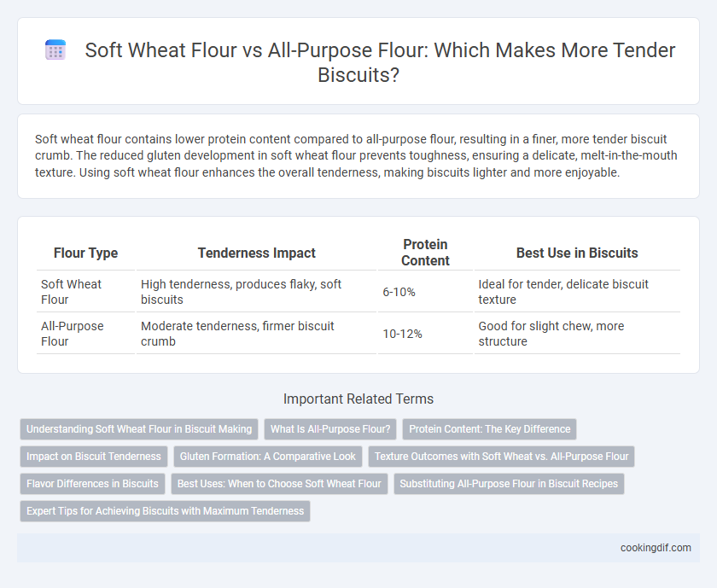Image resolution: width=717 pixels, height=588 pixels.
Task: Select the Flavor Differences in Biscuits tag
Action: pyautogui.click(x=92, y=484)
